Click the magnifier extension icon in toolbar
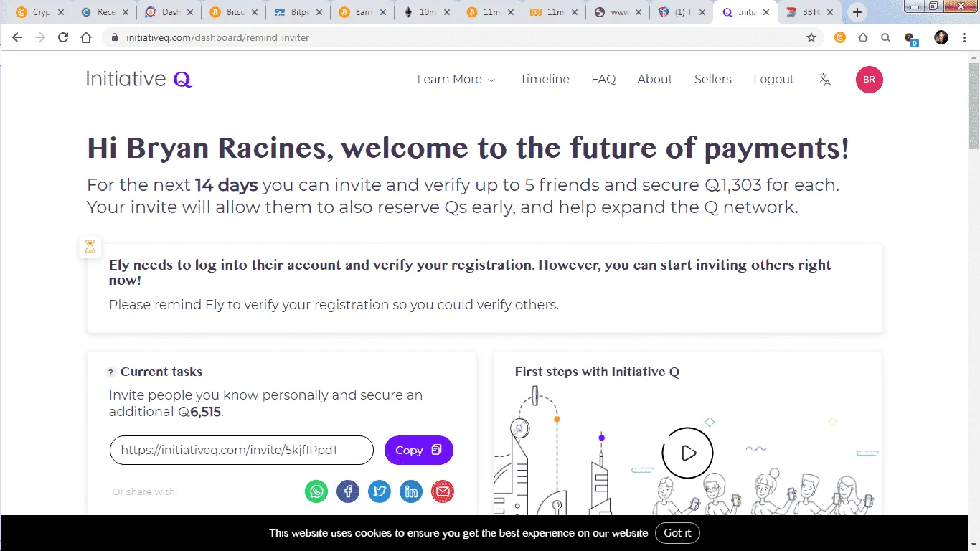 click(886, 37)
